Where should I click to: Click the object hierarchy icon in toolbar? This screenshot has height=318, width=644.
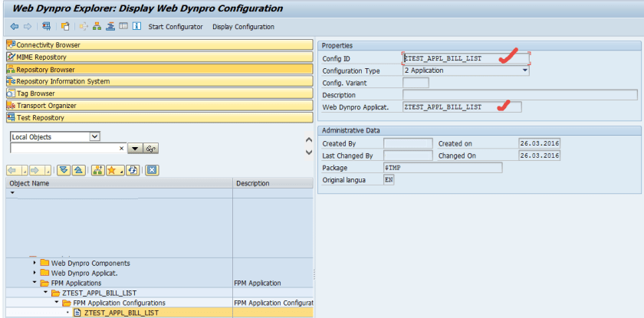(97, 27)
